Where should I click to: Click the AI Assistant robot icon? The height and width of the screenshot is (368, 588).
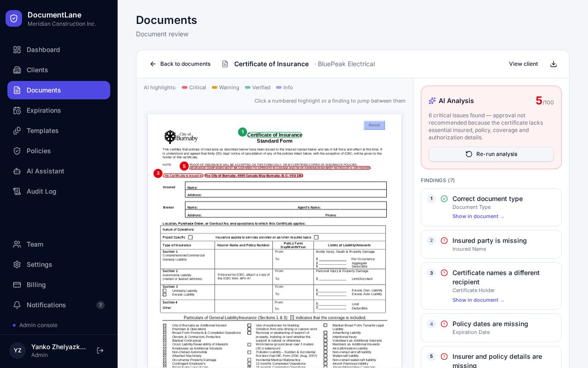(x=17, y=171)
